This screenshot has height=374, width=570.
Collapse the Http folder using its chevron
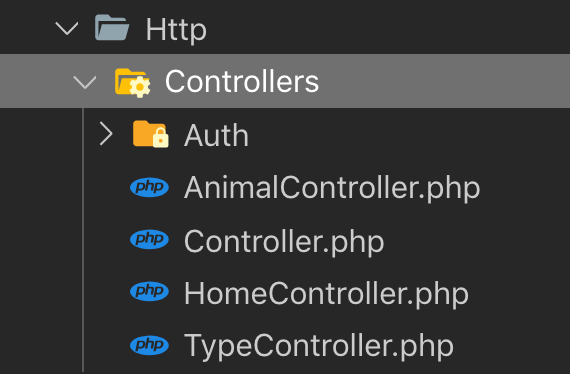(67, 28)
